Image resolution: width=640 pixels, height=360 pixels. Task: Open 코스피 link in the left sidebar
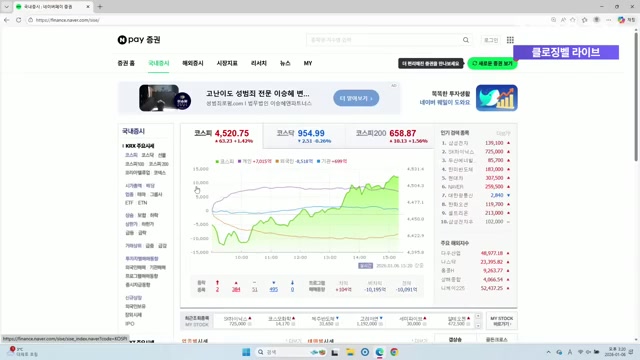(x=131, y=155)
